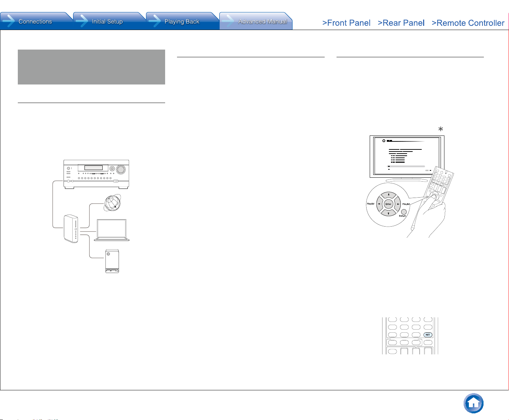Image resolution: width=509 pixels, height=420 pixels.
Task: Click the router illustration in network diagram
Action: [x=71, y=229]
